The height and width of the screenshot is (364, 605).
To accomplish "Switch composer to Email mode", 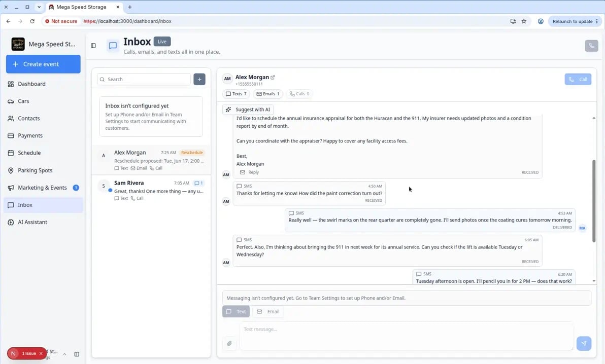I will (x=268, y=312).
